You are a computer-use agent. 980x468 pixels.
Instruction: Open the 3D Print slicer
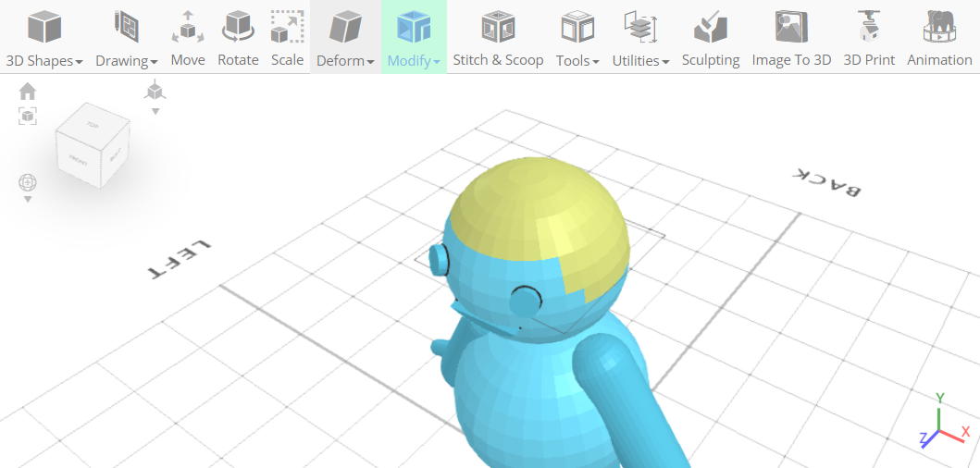pos(869,38)
